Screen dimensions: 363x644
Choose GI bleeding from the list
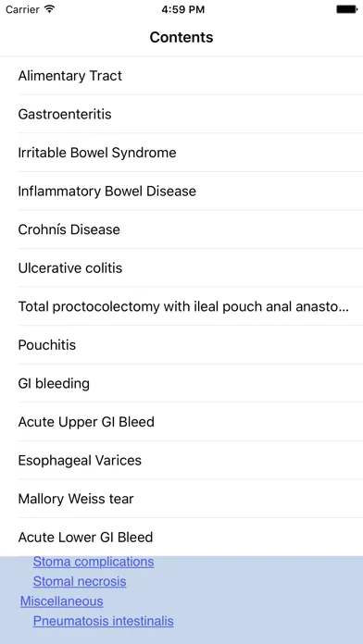(x=181, y=384)
